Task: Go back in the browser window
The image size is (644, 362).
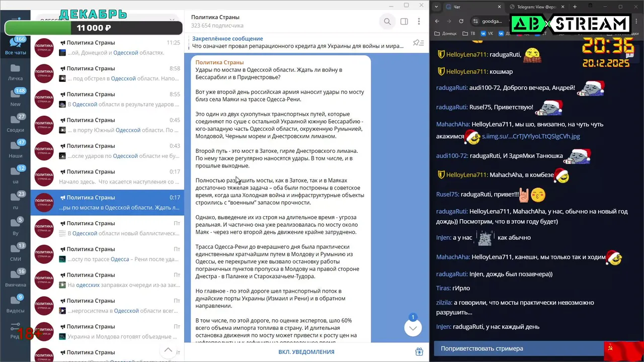Action: pos(437,21)
